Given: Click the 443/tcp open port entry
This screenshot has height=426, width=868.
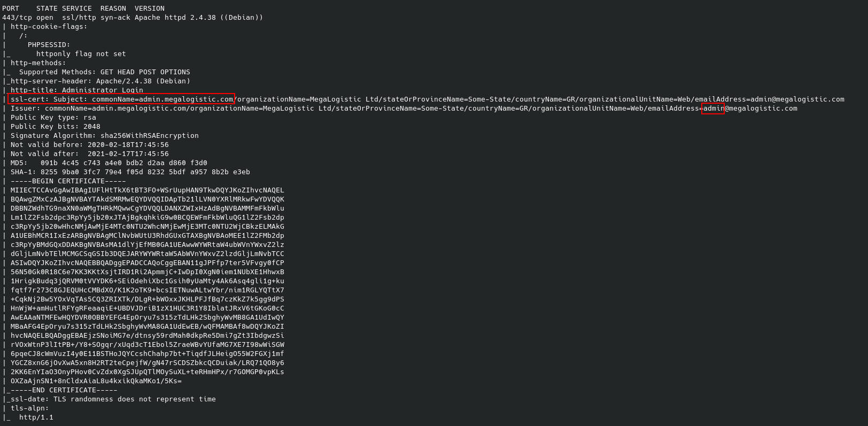Looking at the screenshot, I should point(28,17).
